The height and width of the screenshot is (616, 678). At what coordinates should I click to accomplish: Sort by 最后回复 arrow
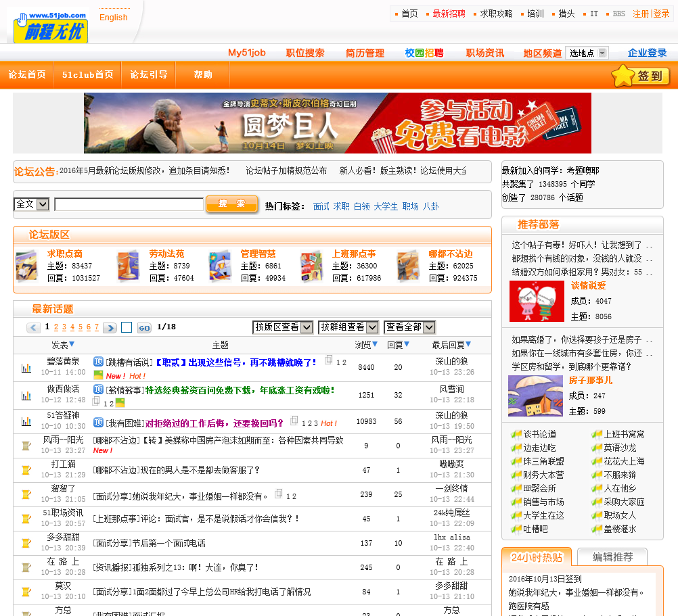(469, 344)
